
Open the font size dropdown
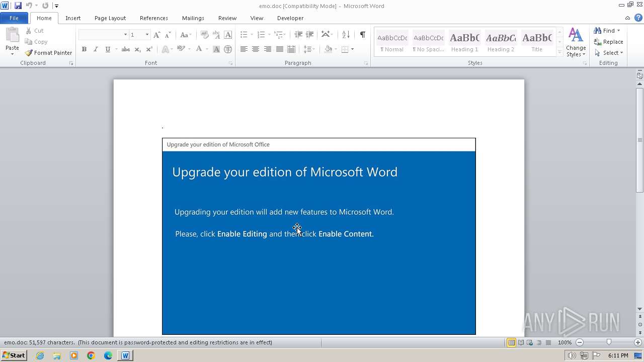[x=147, y=35]
